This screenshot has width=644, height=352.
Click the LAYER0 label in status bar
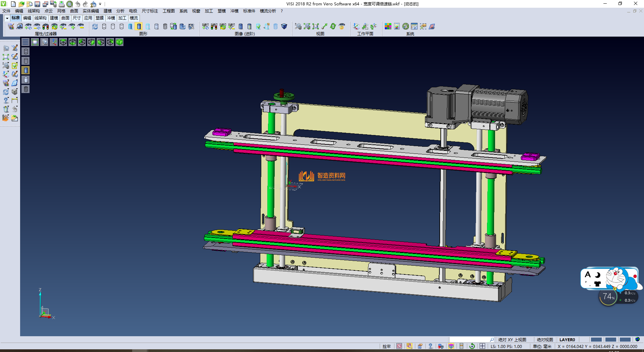(x=567, y=340)
